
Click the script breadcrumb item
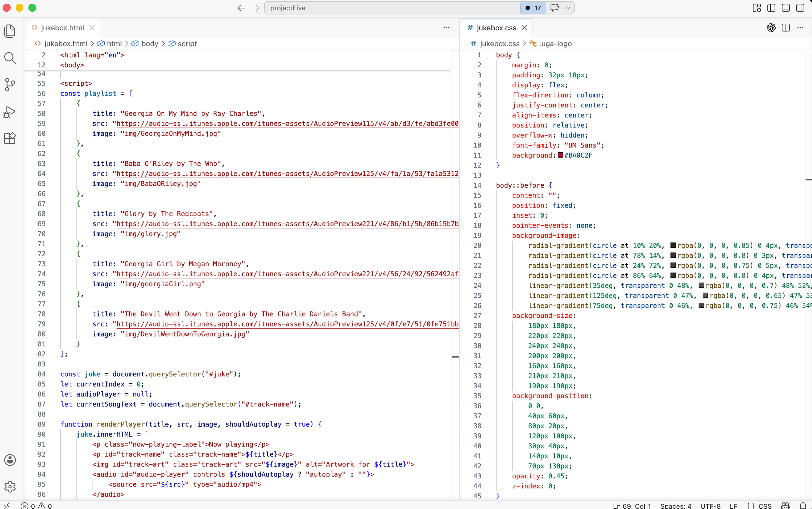pos(182,44)
